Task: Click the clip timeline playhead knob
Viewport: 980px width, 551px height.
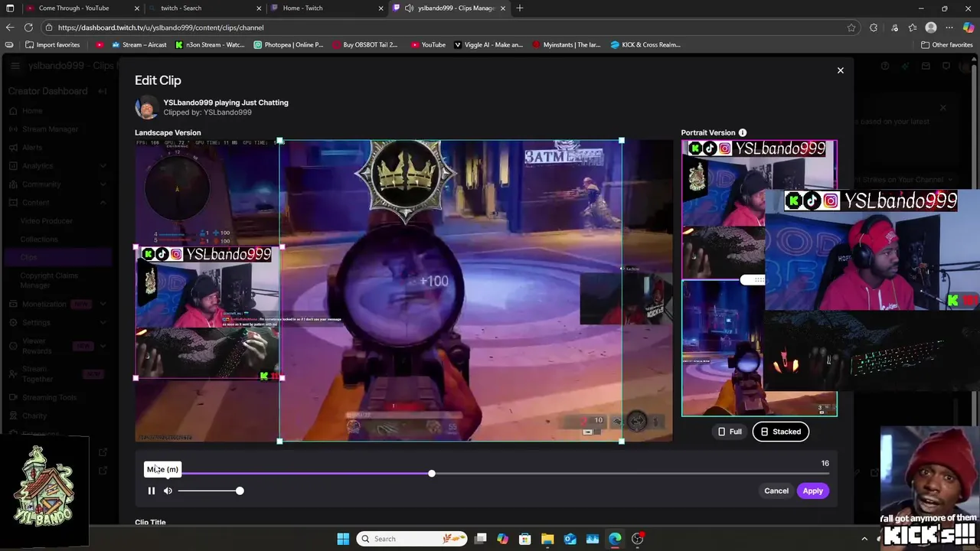Action: [432, 474]
